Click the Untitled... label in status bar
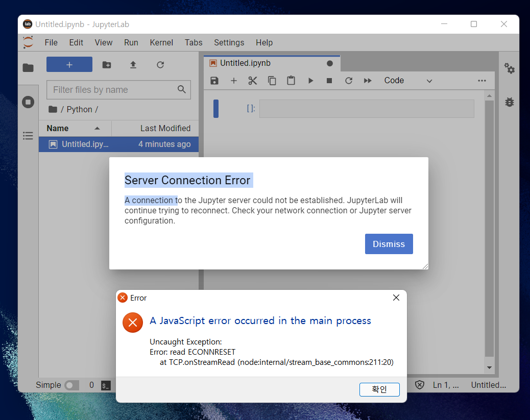The height and width of the screenshot is (420, 530). point(489,385)
